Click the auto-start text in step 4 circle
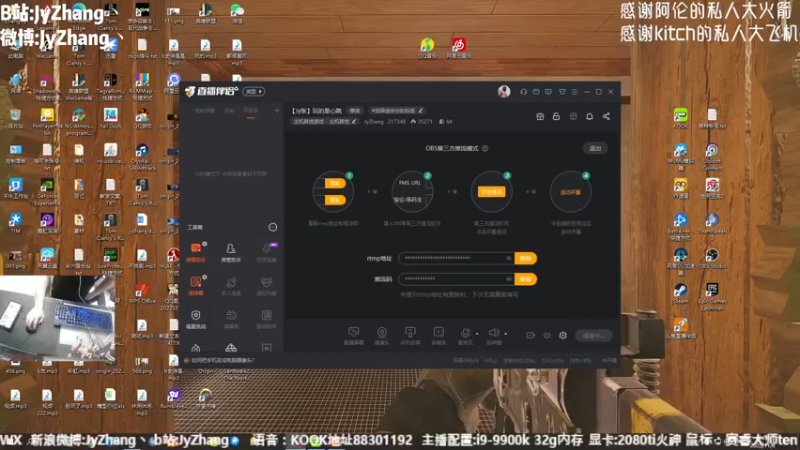 pos(570,192)
